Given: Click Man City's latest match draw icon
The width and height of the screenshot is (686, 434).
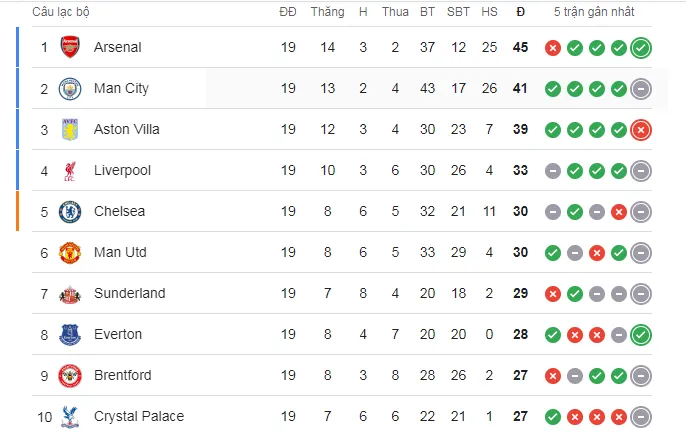Looking at the screenshot, I should (641, 88).
